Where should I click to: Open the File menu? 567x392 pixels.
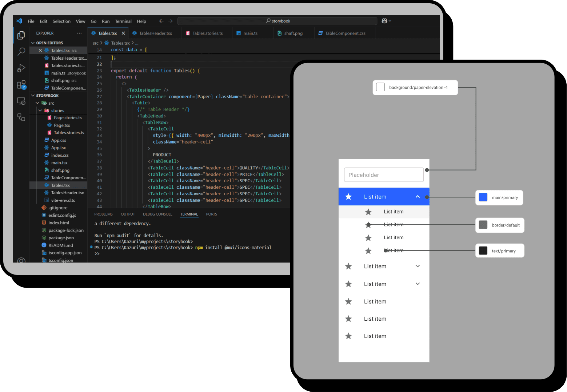coord(31,21)
